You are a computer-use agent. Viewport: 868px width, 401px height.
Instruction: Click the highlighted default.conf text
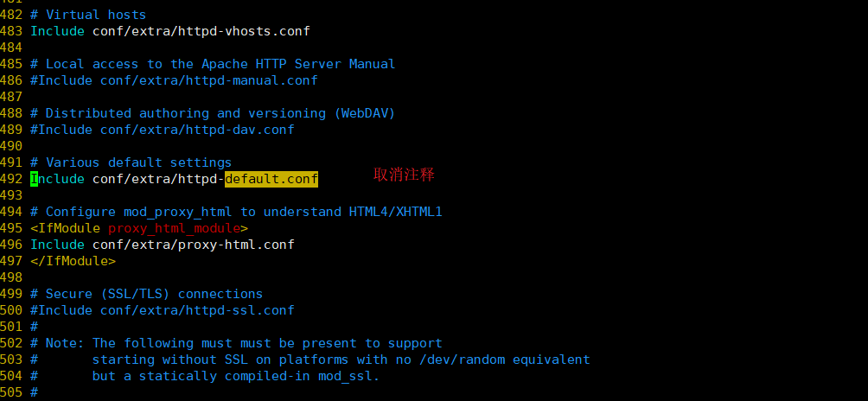[271, 179]
